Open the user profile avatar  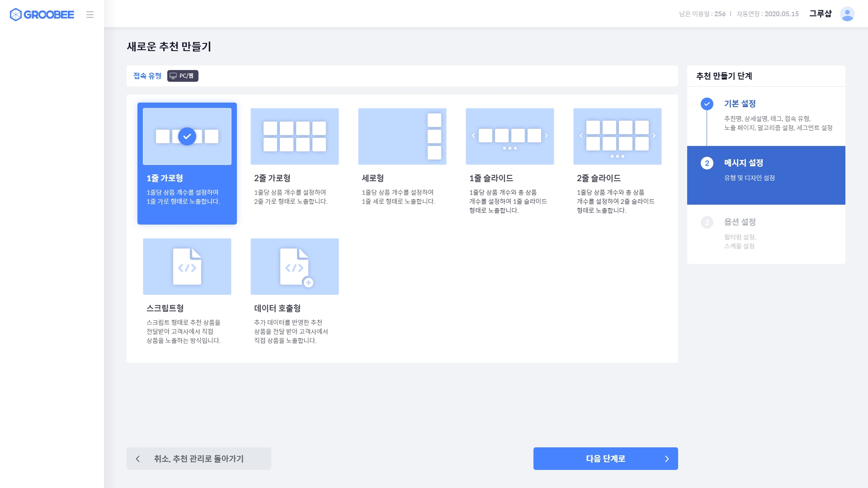[x=847, y=14]
